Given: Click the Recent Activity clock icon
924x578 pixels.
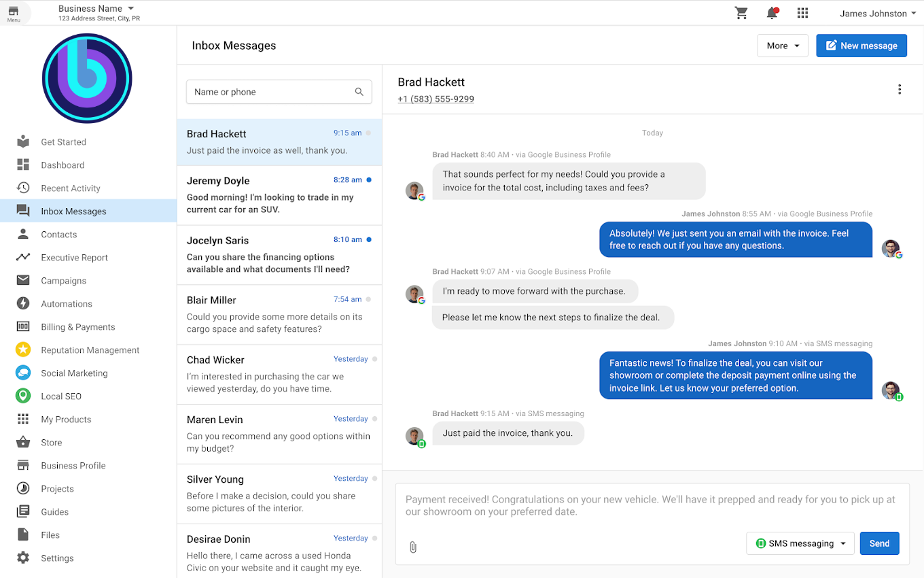Looking at the screenshot, I should [23, 188].
